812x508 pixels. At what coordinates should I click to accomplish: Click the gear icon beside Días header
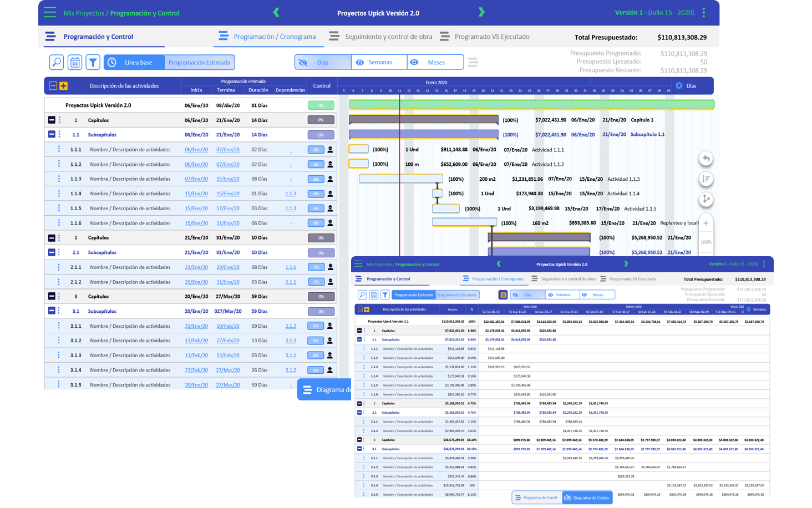679,86
